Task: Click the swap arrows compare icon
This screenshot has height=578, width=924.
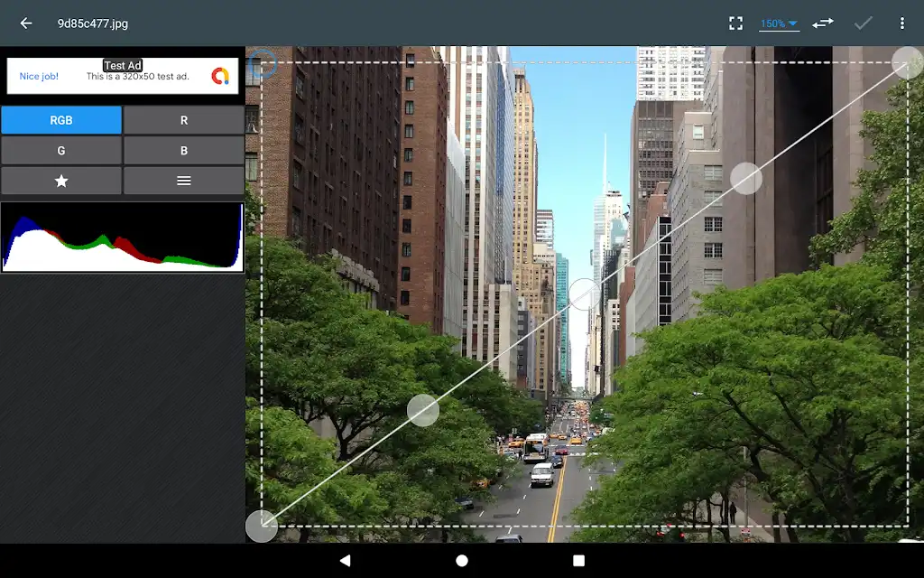Action: pos(823,23)
